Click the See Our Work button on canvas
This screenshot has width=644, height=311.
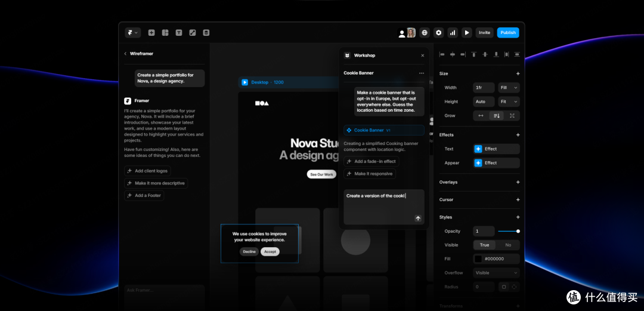(x=321, y=174)
